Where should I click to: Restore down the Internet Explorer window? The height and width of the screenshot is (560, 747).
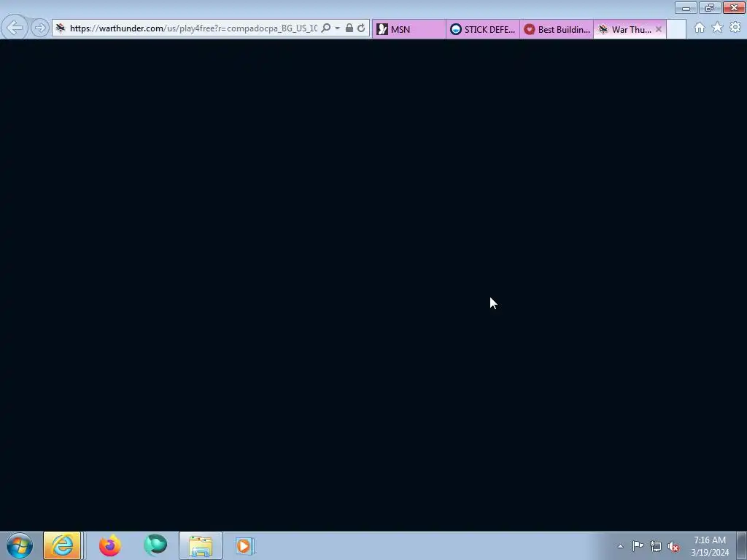pos(710,7)
